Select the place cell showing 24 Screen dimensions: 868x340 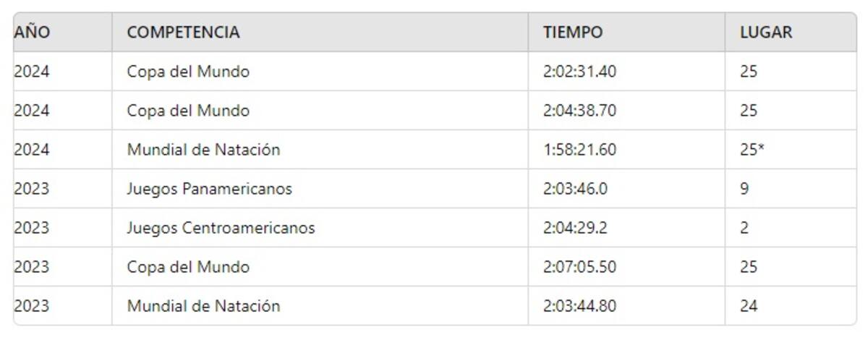[749, 306]
